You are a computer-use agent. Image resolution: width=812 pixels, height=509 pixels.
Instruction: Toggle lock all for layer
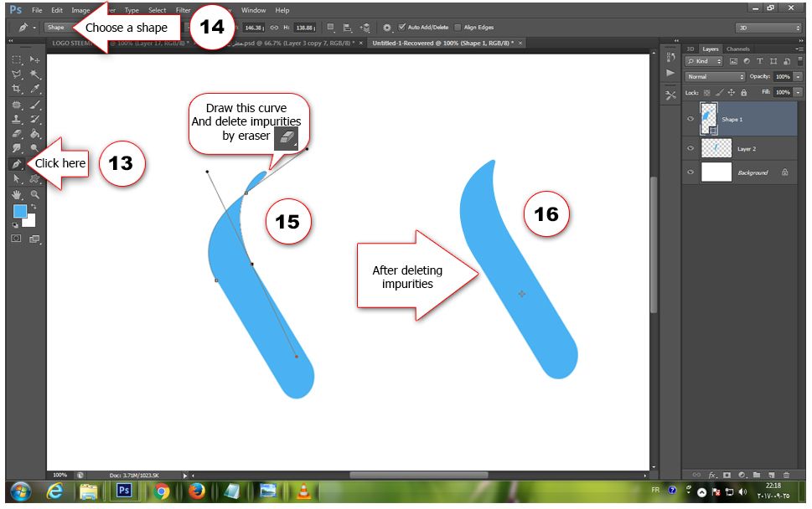(x=743, y=93)
